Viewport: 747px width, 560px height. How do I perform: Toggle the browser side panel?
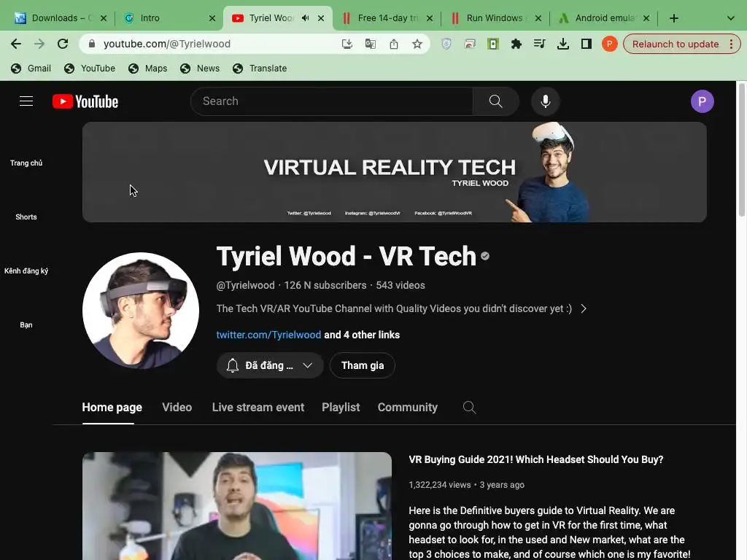[586, 44]
